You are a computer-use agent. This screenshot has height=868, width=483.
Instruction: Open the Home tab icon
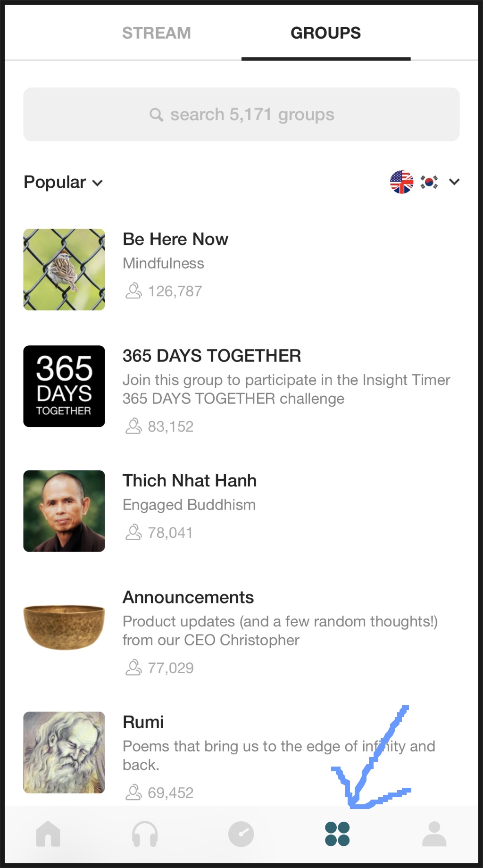click(x=48, y=834)
